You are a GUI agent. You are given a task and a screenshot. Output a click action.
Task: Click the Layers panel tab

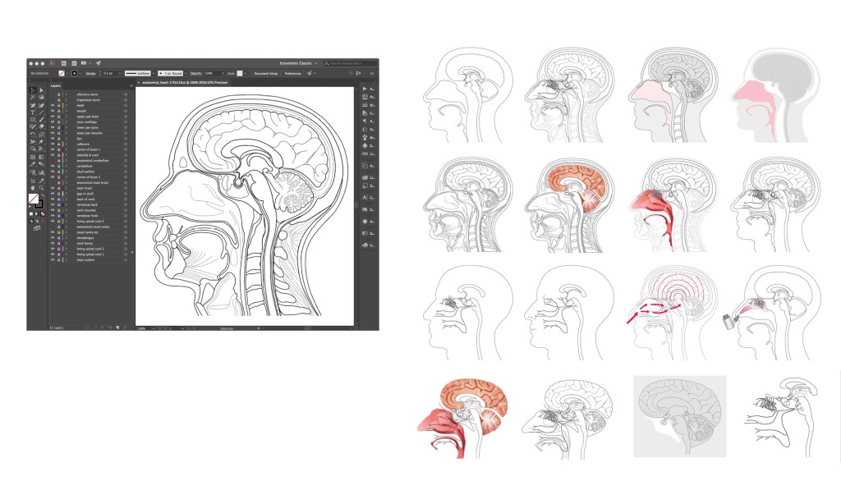click(x=56, y=85)
